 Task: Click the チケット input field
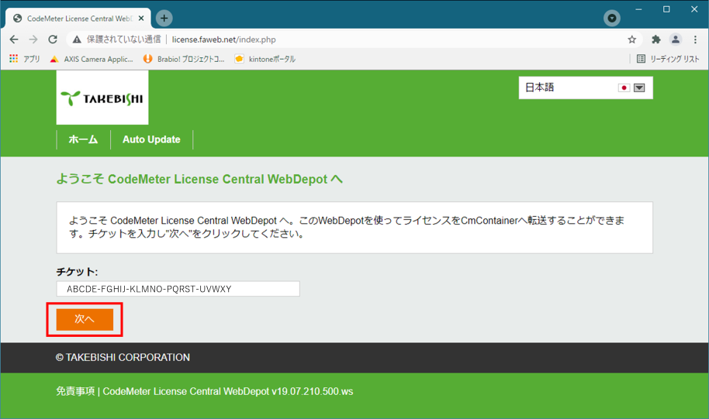pyautogui.click(x=178, y=289)
